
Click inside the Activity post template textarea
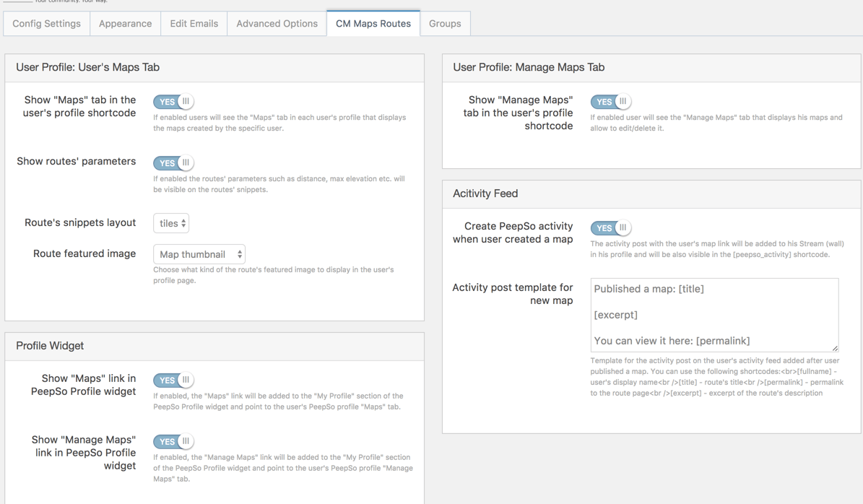click(x=714, y=315)
